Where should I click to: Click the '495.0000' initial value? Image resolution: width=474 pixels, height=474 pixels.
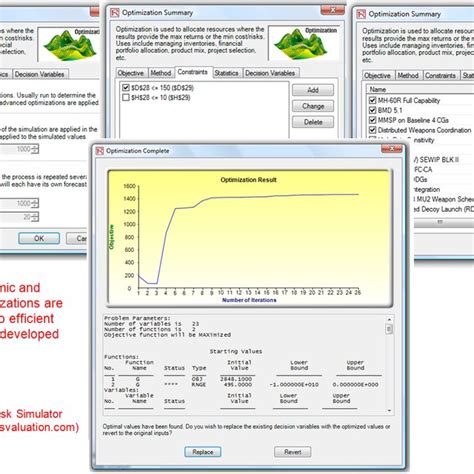tap(237, 384)
